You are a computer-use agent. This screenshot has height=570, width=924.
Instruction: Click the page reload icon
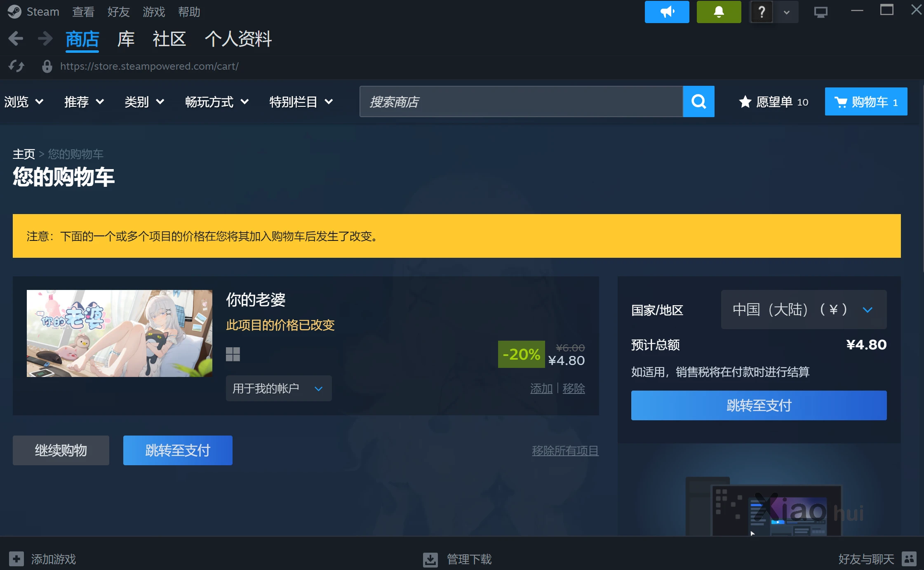[x=16, y=66]
